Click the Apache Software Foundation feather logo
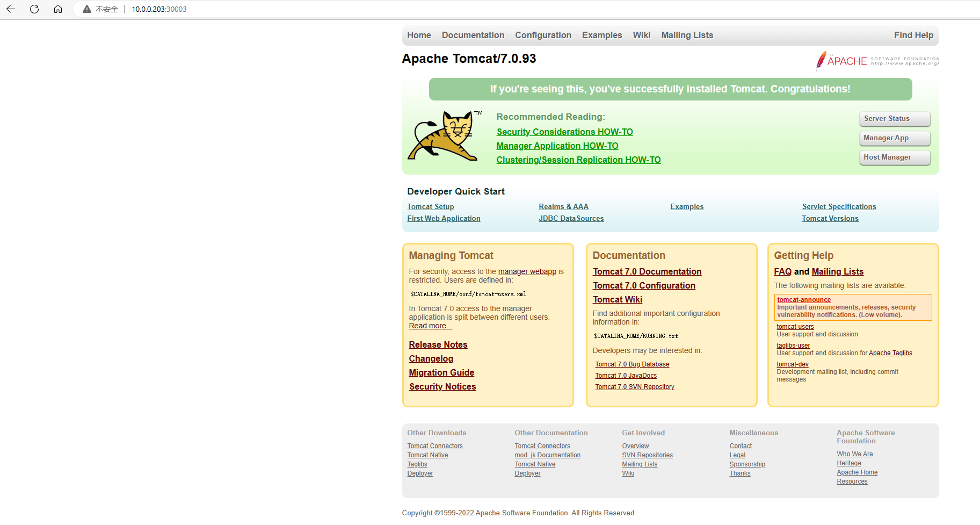 (x=877, y=61)
